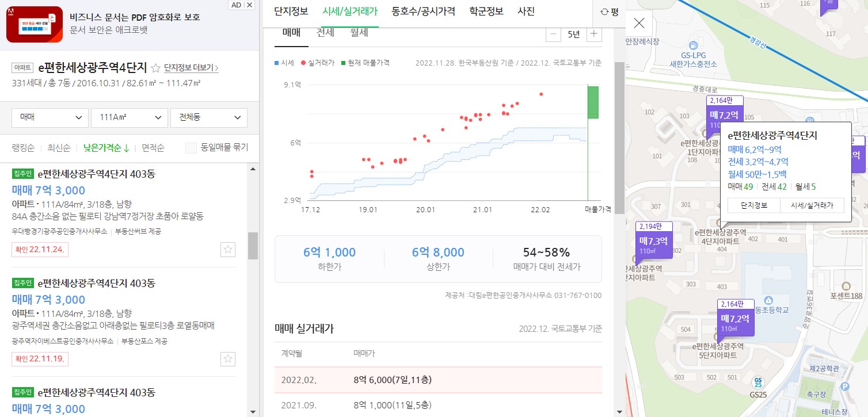
Task: Click the AD label on banner
Action: pos(237,5)
